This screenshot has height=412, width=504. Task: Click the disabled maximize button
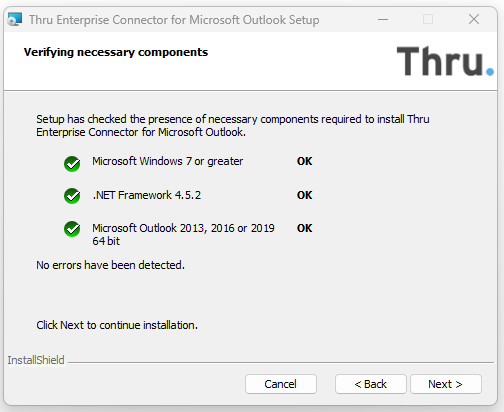[428, 19]
